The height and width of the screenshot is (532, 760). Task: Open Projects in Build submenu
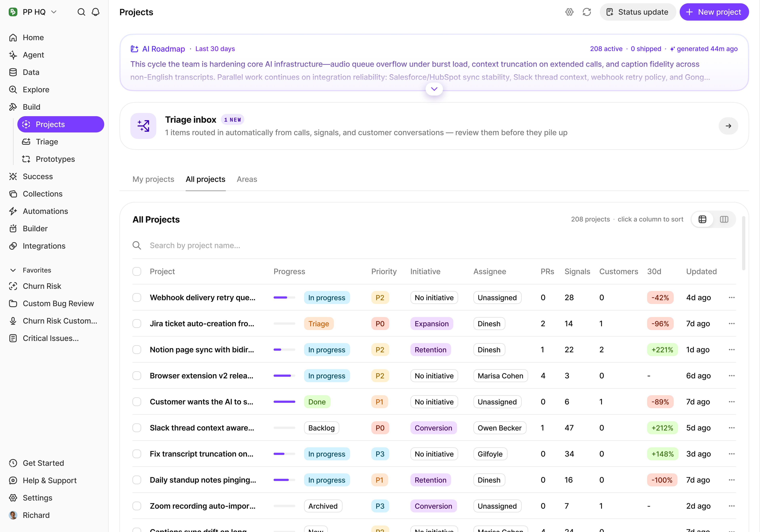pos(61,124)
